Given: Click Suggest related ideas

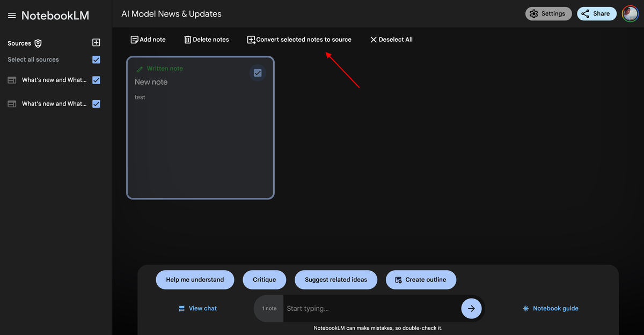Looking at the screenshot, I should [x=336, y=279].
